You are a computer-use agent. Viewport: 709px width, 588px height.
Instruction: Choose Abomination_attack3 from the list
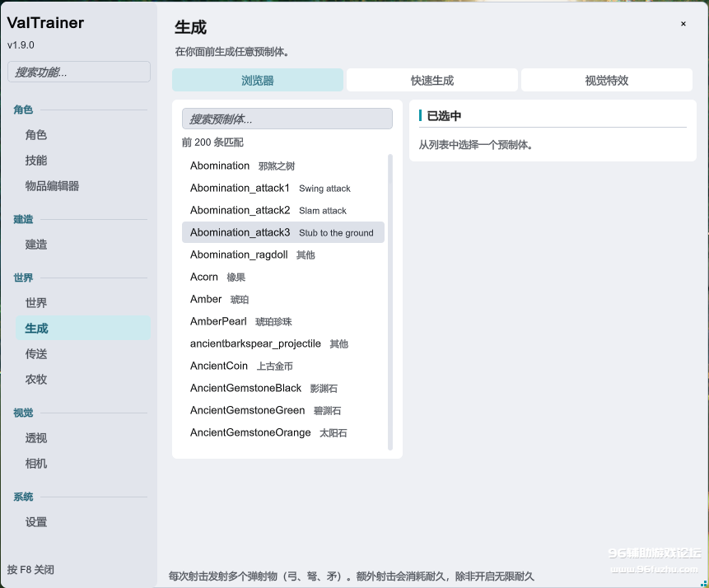click(283, 232)
